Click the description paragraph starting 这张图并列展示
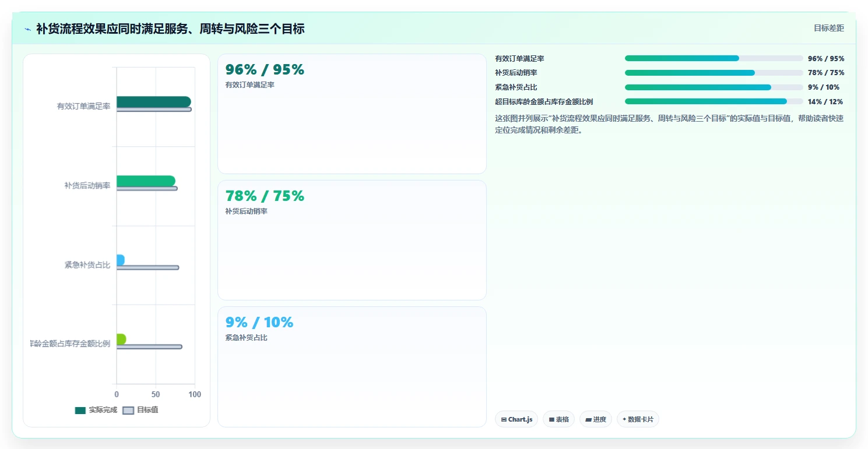The height and width of the screenshot is (449, 868). click(669, 124)
